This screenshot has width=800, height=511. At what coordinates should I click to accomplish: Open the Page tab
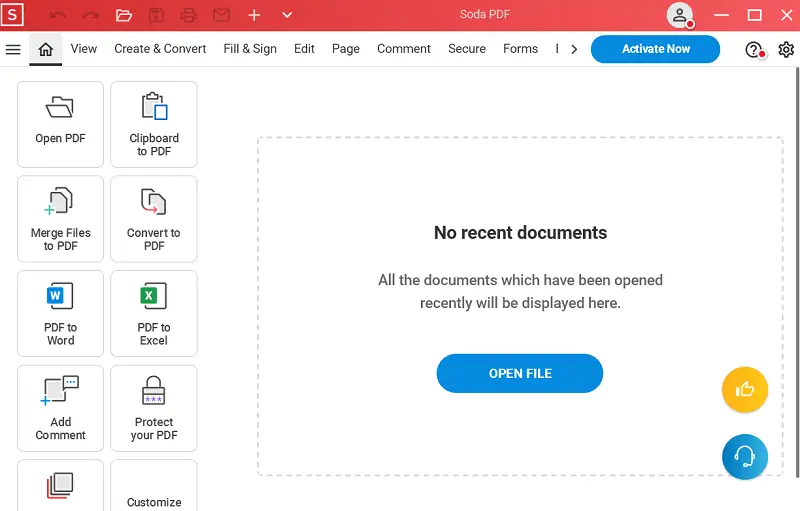point(346,49)
